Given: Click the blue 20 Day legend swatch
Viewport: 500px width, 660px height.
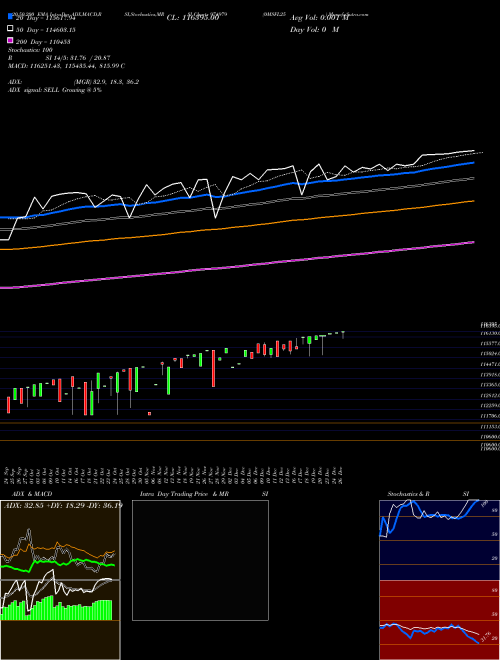Looking at the screenshot, I should click(x=10, y=17).
